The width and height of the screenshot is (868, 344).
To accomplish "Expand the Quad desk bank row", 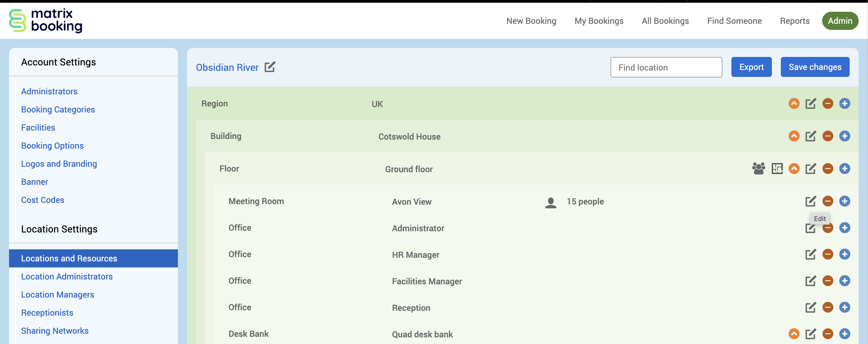I will pyautogui.click(x=794, y=334).
